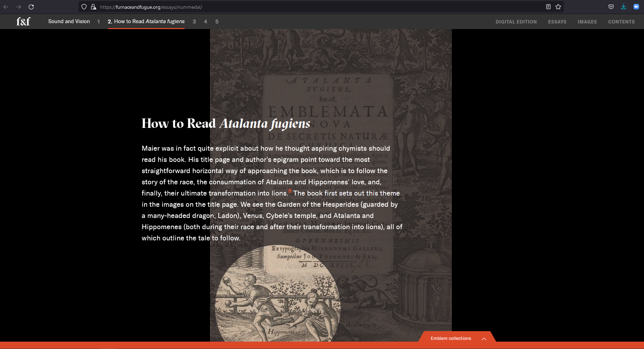Select section 2 How to Read Atalanta fugiens
Viewport: 644px width, 349px height.
tap(146, 21)
